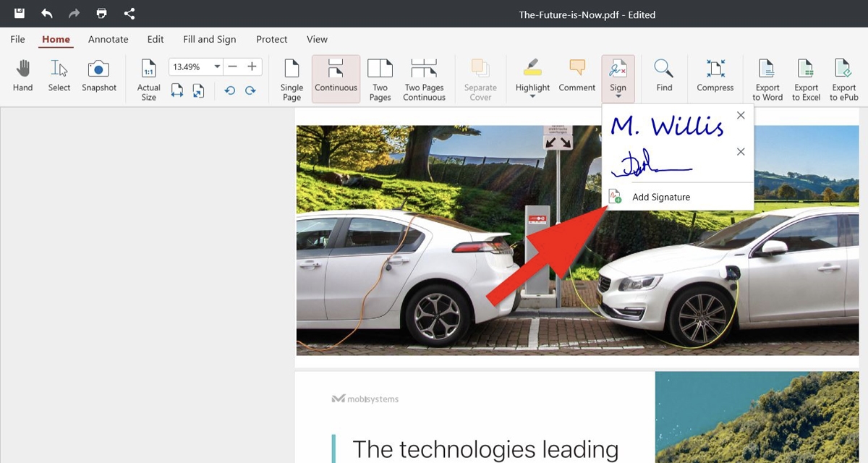Click the Share icon in title bar
Screen dimensions: 868x463
[x=129, y=13]
